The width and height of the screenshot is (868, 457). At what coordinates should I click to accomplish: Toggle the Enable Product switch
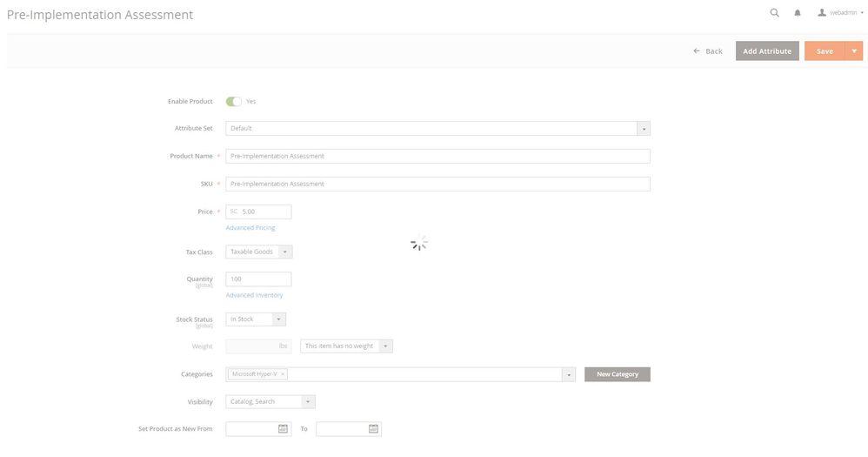[234, 101]
